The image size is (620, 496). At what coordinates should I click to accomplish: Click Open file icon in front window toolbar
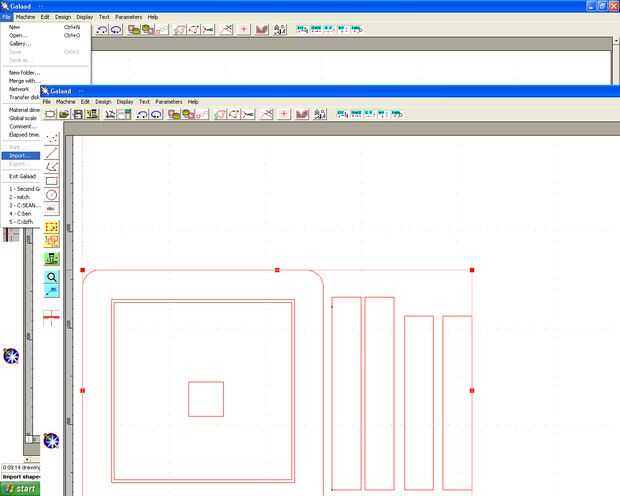[64, 114]
